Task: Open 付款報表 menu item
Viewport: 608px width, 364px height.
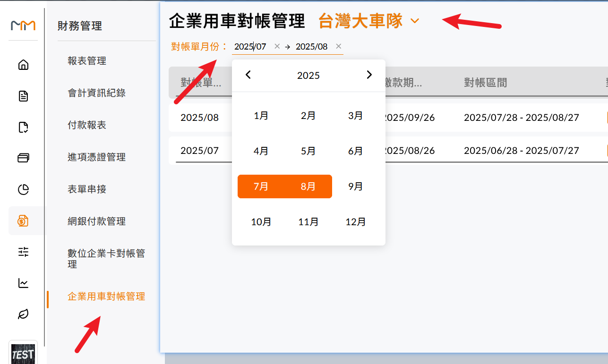Action: tap(87, 125)
